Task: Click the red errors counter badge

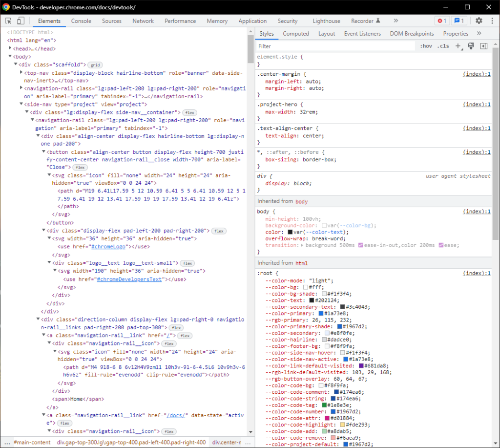Action: pyautogui.click(x=442, y=21)
